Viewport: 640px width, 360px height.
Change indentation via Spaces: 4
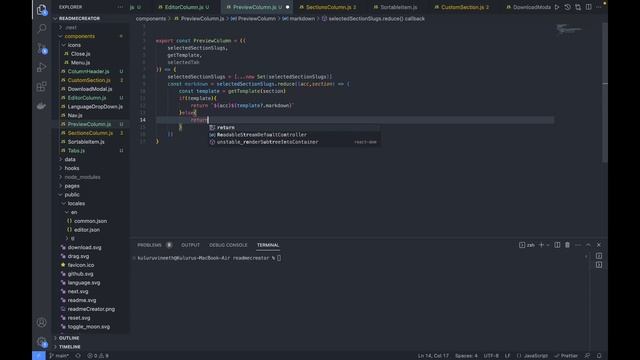(x=466, y=356)
